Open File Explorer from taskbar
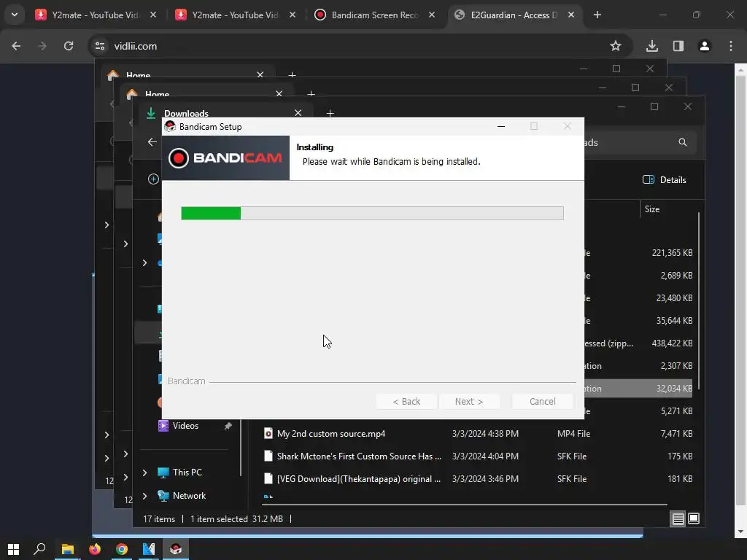The image size is (747, 560). pos(68,549)
